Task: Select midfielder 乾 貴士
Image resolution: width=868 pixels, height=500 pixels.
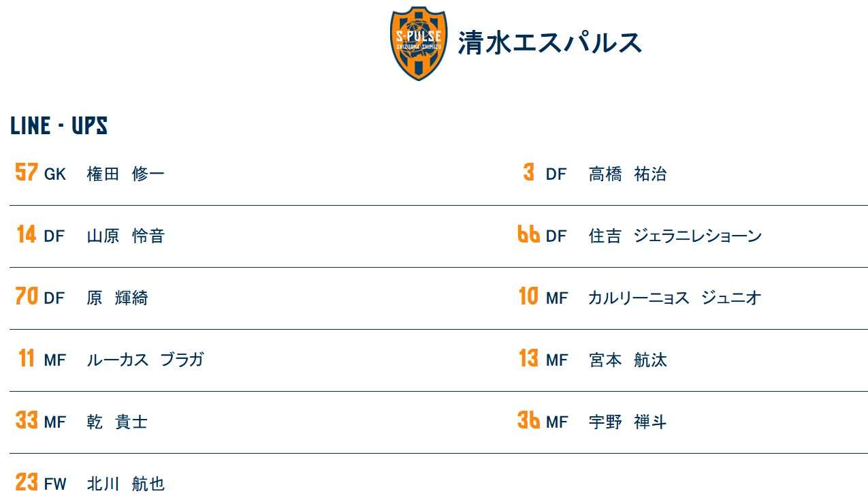Action: click(x=117, y=422)
